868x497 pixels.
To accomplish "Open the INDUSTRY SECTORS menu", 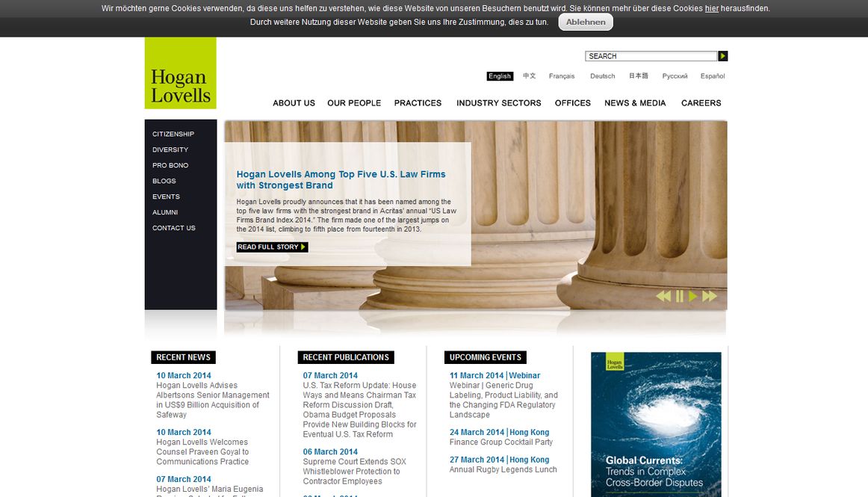I will pos(499,103).
